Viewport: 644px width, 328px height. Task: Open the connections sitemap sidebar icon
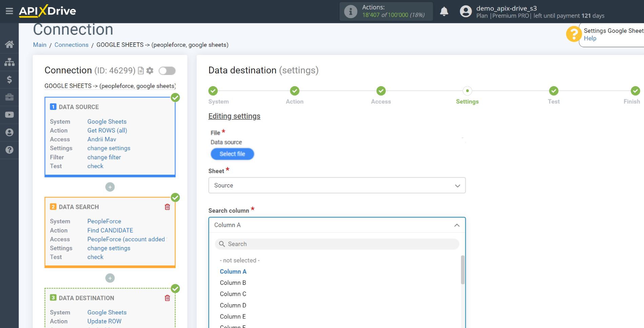tap(9, 62)
